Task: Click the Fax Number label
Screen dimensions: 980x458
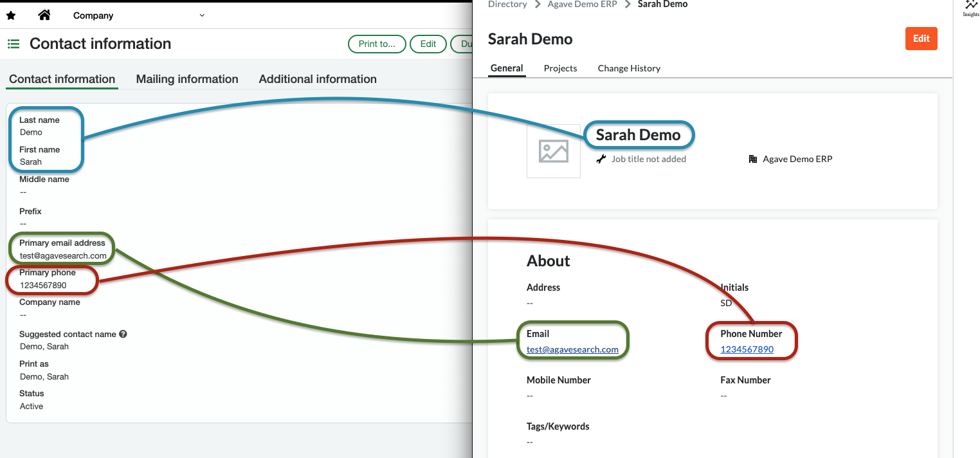Action: [745, 380]
